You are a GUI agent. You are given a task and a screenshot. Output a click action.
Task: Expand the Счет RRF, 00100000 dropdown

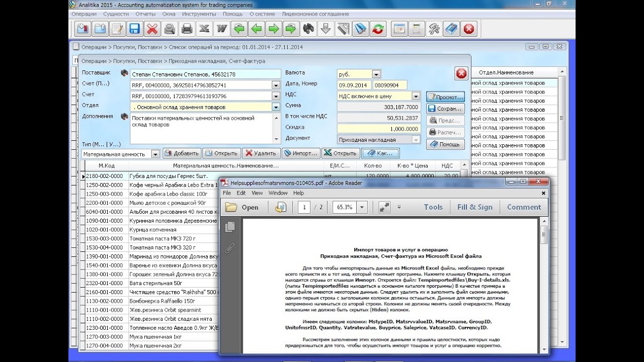(276, 96)
